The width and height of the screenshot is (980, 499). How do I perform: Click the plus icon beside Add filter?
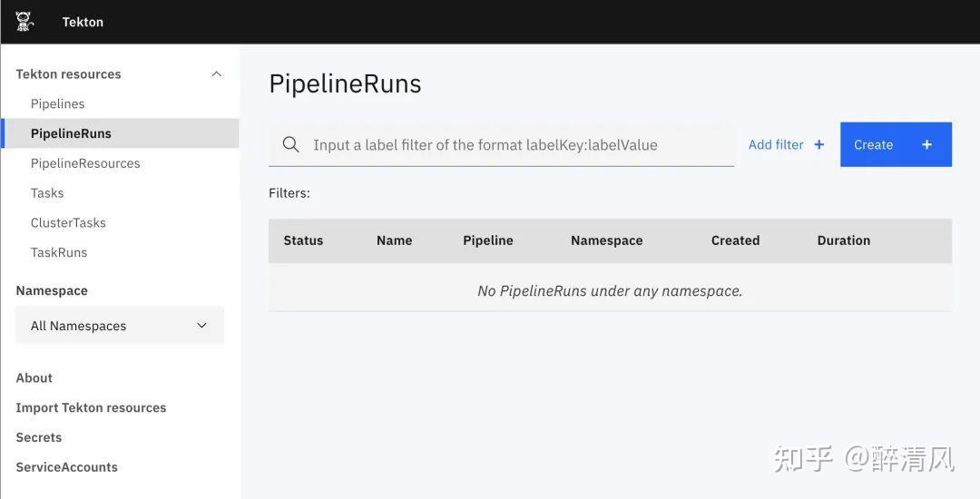coord(819,144)
